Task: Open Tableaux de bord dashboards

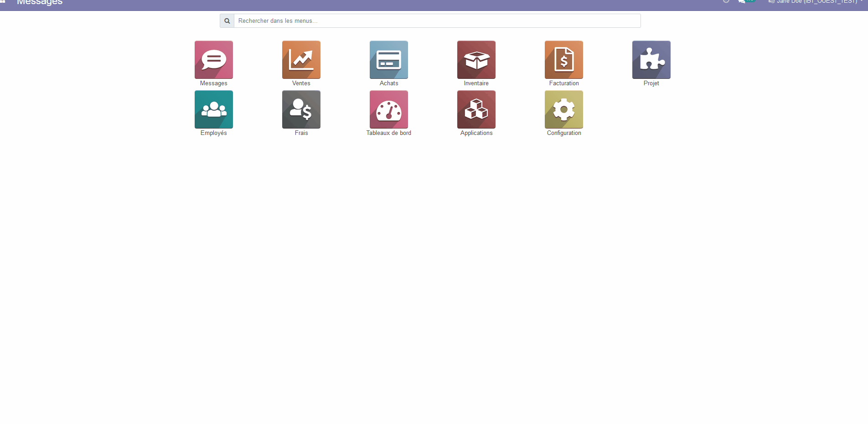Action: (388, 109)
